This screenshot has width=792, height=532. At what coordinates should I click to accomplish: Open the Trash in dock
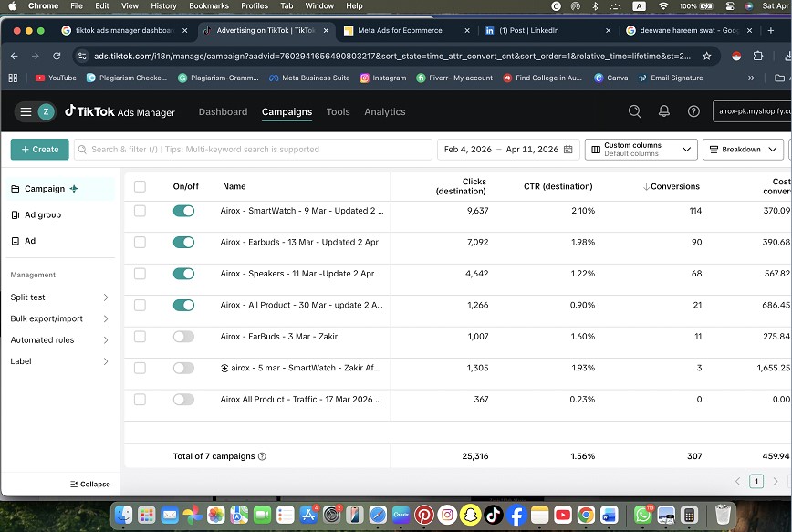click(723, 515)
